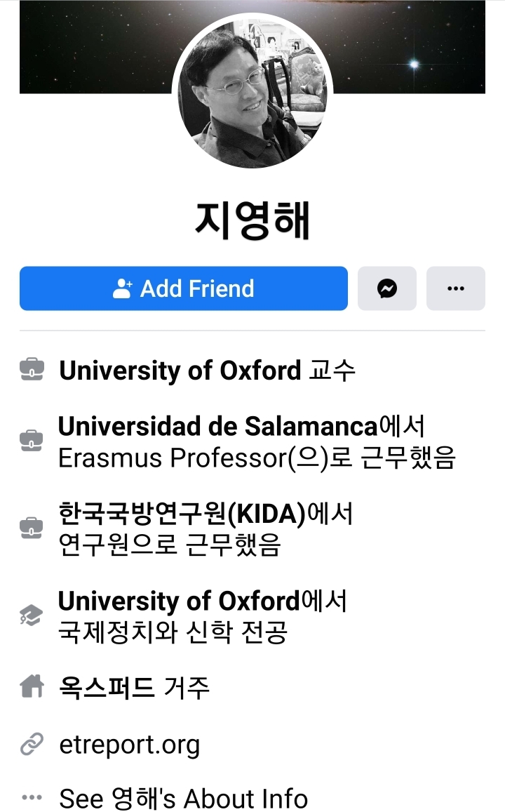This screenshot has width=505, height=812.
Task: Click the graduation cap education icon
Action: [32, 616]
